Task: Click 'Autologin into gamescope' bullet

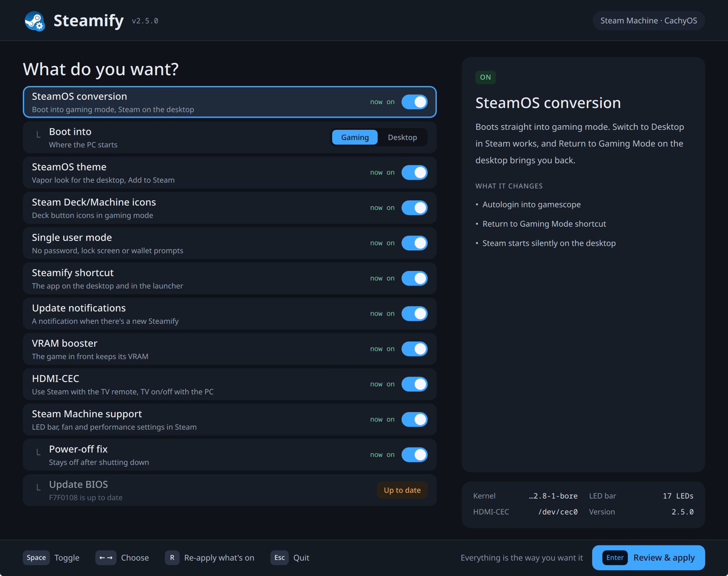Action: tap(531, 204)
